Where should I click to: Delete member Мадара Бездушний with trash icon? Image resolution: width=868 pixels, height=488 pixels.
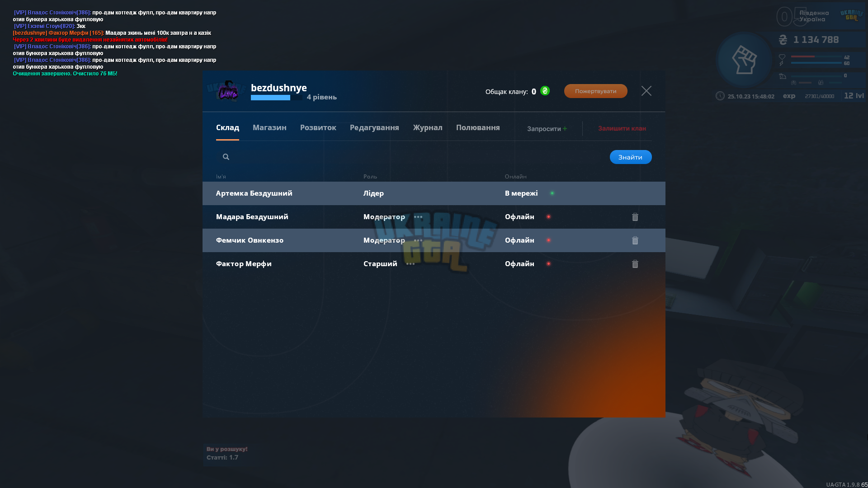635,217
